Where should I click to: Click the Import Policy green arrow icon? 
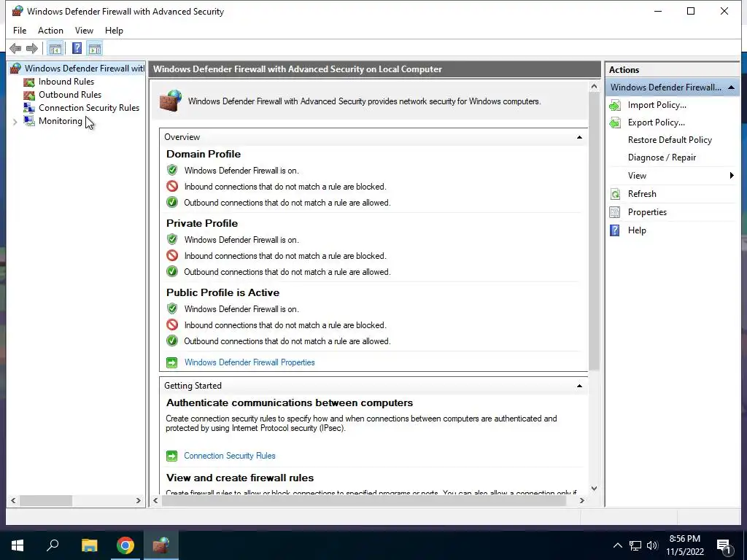[x=615, y=105]
